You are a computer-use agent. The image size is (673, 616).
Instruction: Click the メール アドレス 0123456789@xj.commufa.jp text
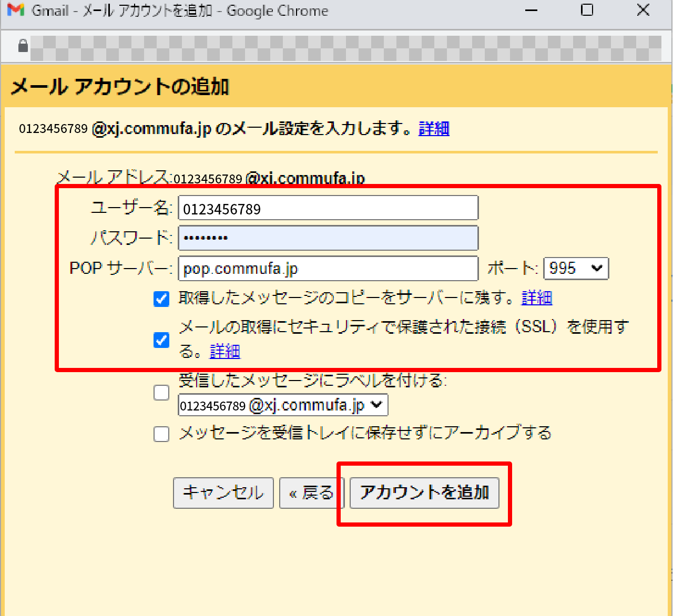210,178
